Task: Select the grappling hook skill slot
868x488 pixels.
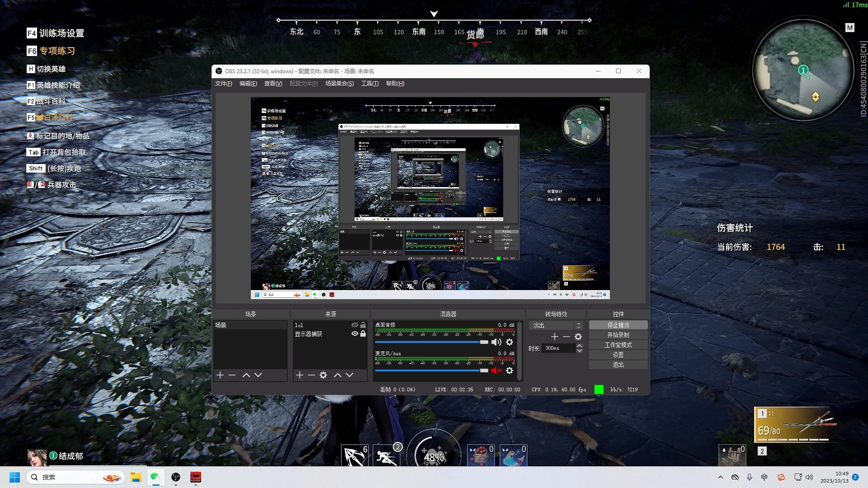Action: click(354, 455)
